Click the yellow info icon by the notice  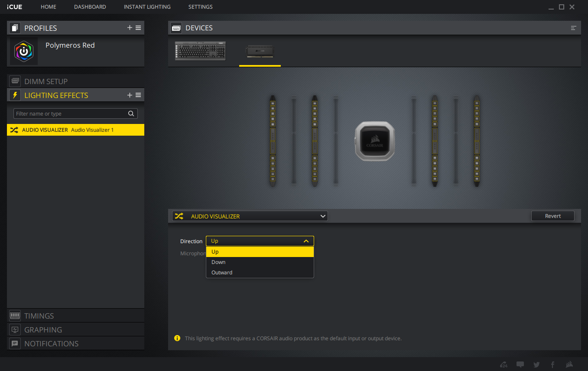[x=177, y=338]
